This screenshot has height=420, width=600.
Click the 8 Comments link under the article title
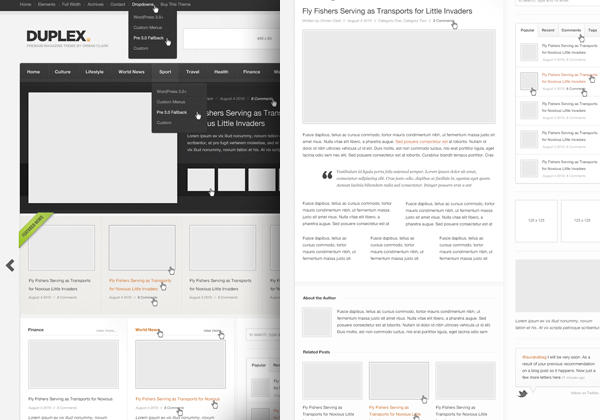pyautogui.click(x=443, y=21)
